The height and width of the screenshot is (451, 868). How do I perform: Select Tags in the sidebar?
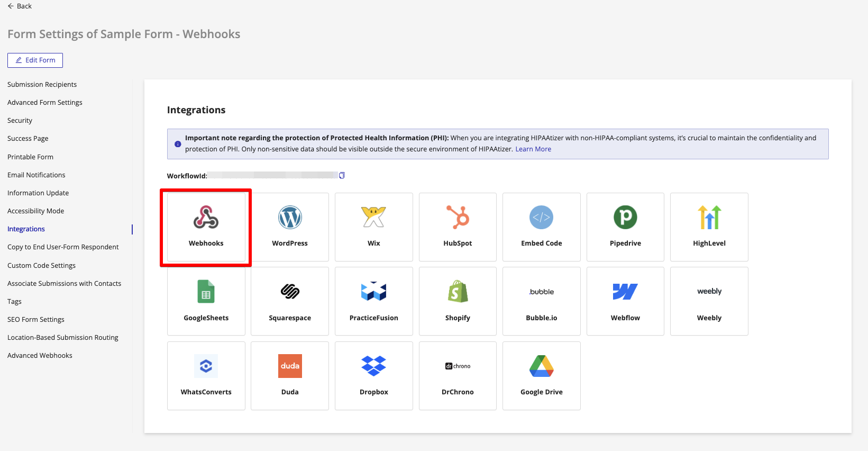pos(15,302)
